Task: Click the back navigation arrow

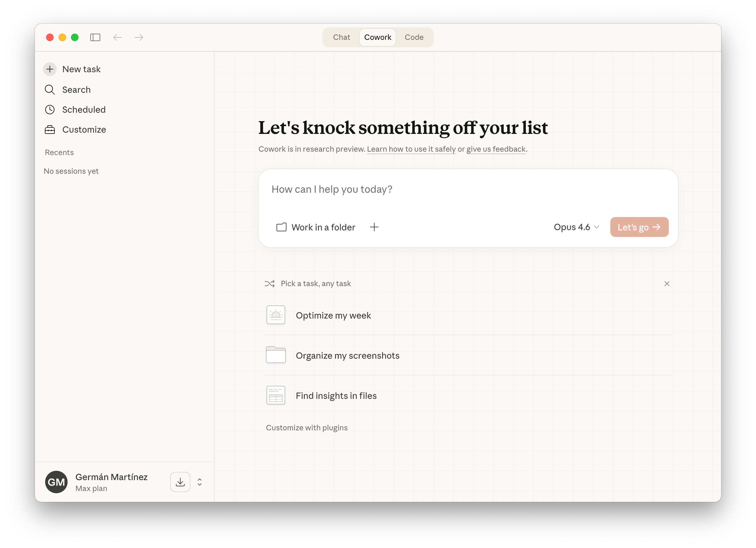Action: coord(117,37)
